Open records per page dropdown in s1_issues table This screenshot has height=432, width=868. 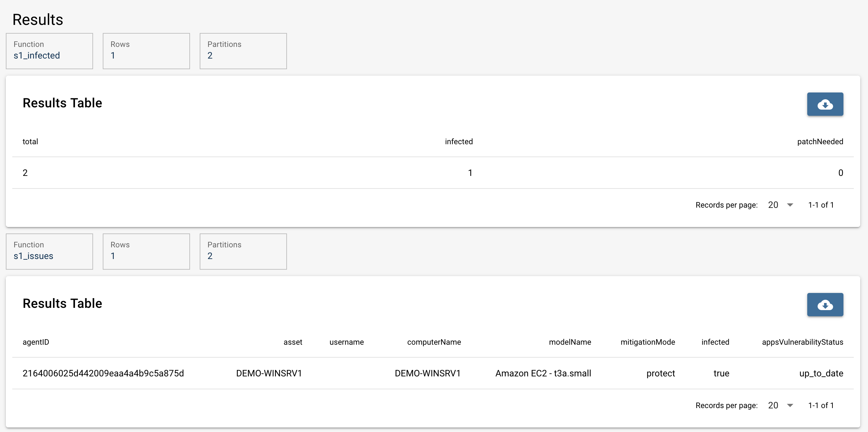tap(780, 405)
